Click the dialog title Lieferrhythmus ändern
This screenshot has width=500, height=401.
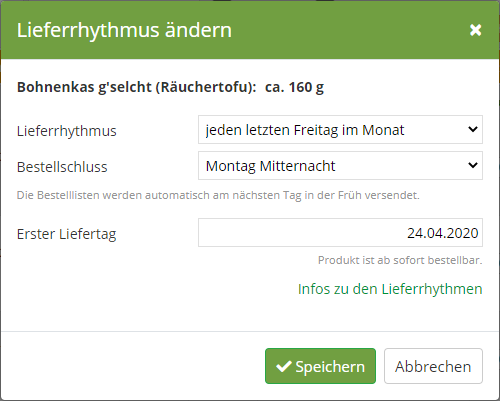pos(124,30)
